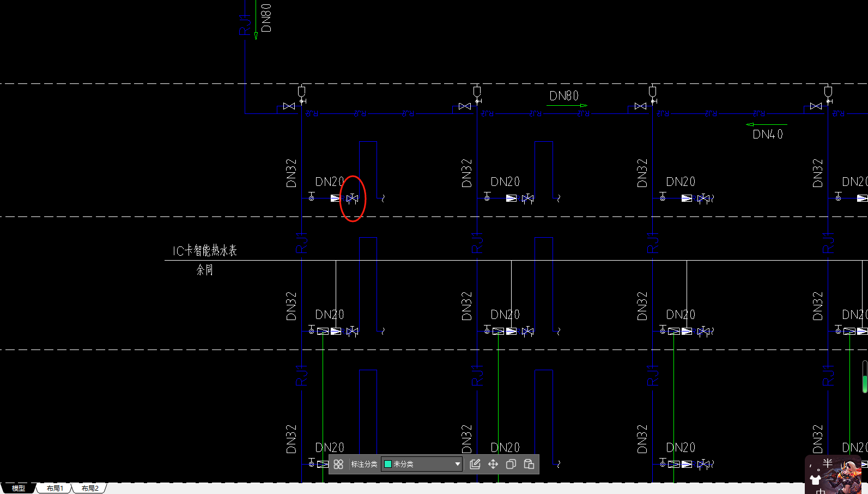Toggle the 半 half-width input mode
Viewport: 868px width, 494px height.
tap(828, 463)
